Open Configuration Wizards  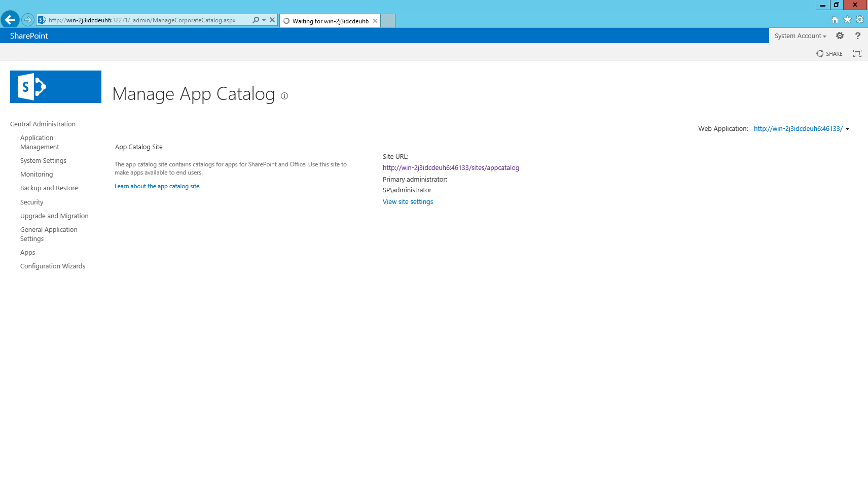tap(53, 266)
